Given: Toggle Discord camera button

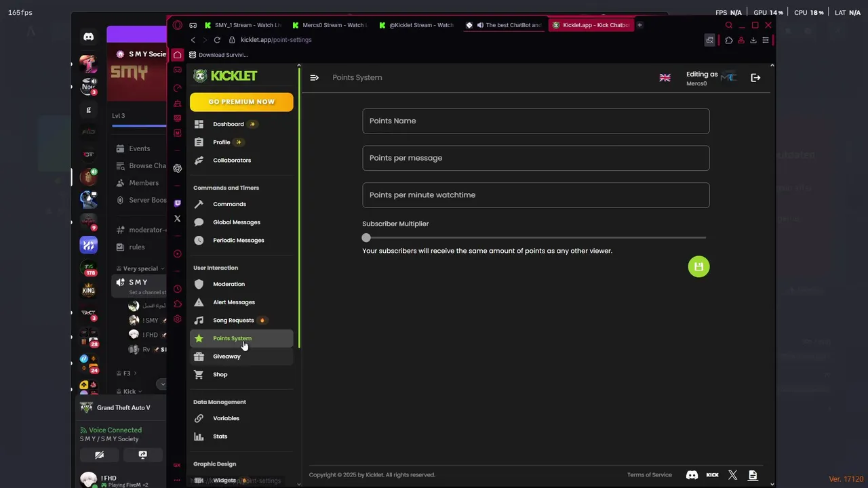Looking at the screenshot, I should (x=99, y=455).
